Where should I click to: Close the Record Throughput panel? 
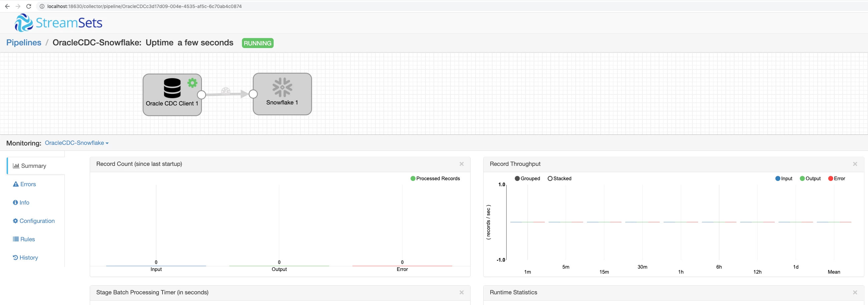(x=855, y=164)
